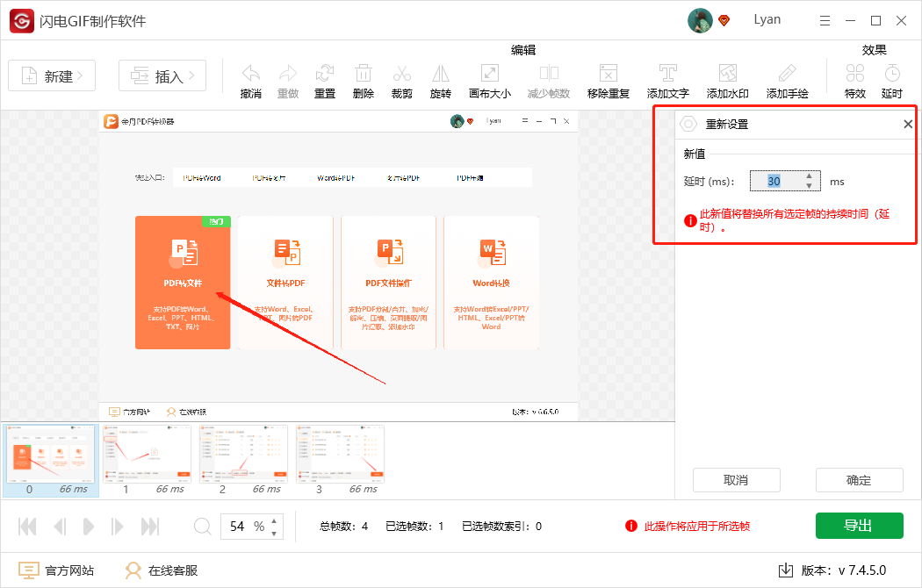Click the username Lyan
The width and height of the screenshot is (922, 588).
767,19
